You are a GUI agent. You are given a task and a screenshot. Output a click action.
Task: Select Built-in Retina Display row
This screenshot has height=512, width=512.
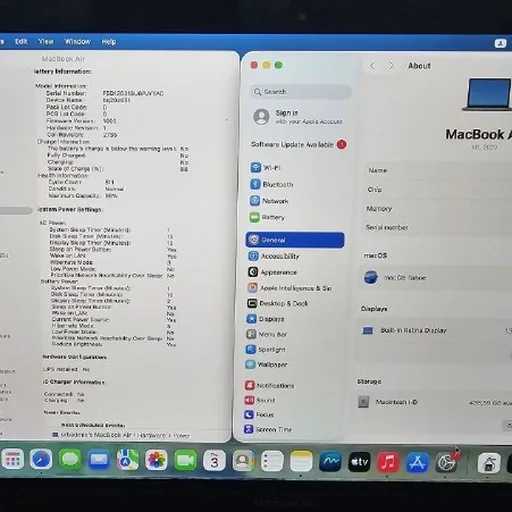click(436, 330)
